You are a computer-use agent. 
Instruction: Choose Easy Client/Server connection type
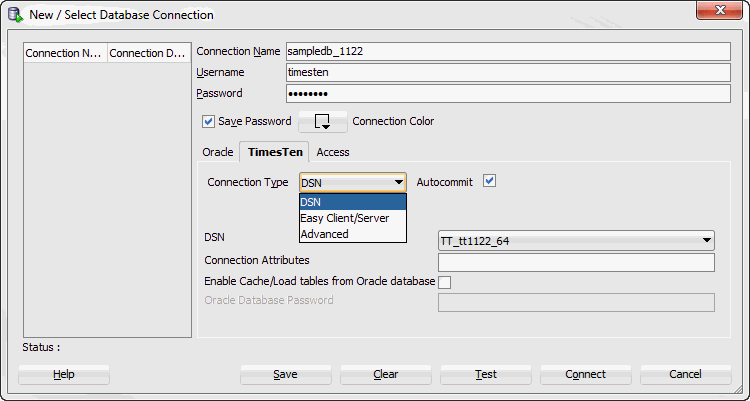[353, 218]
